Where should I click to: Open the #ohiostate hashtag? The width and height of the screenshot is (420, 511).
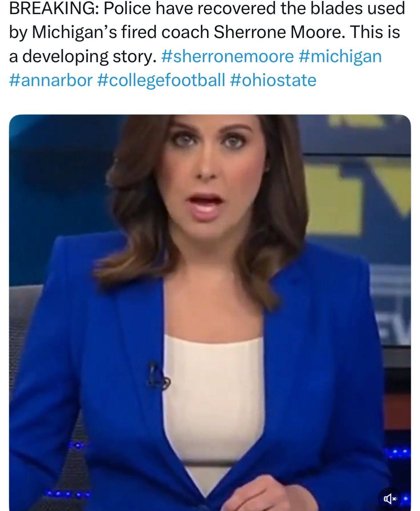coord(273,80)
